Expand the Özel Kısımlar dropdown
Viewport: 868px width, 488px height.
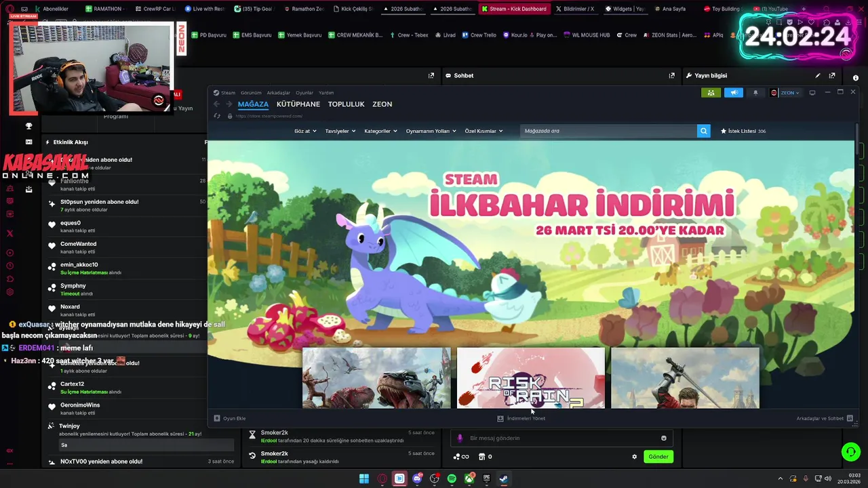[x=484, y=131]
